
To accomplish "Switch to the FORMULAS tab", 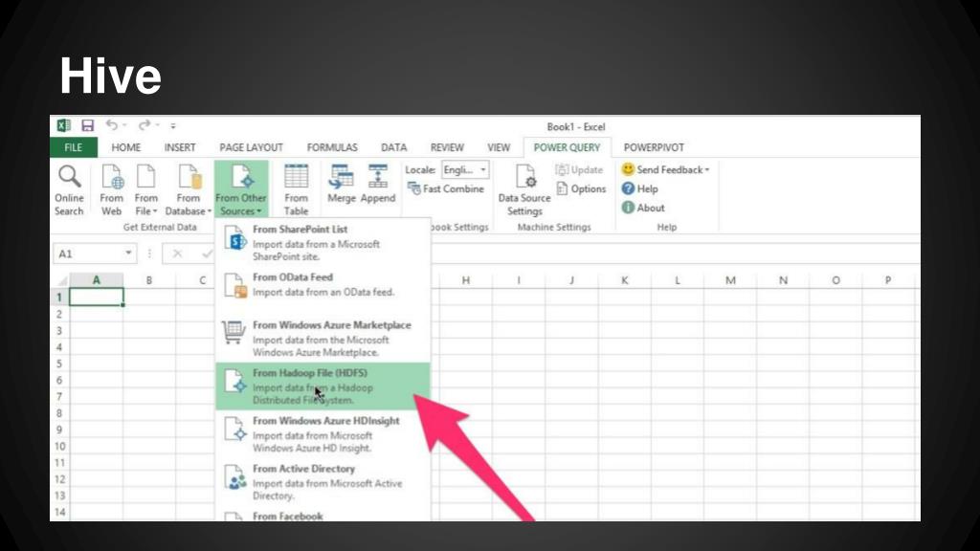I will pyautogui.click(x=332, y=147).
